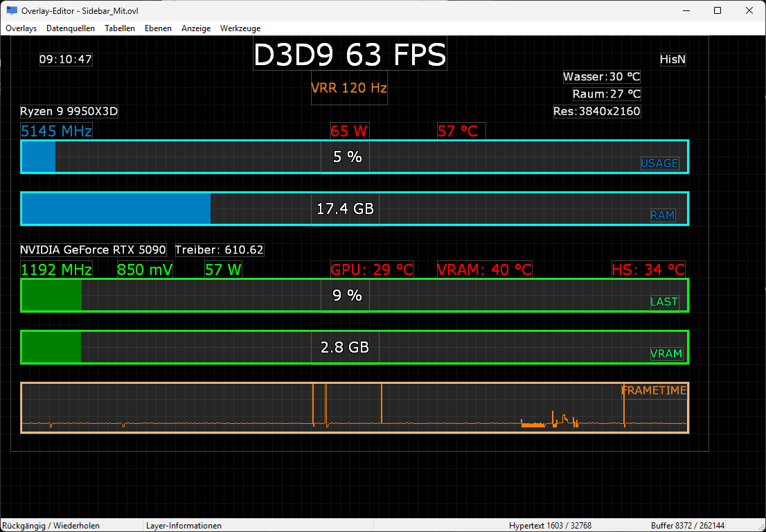Select the GPU LAST load bar

355,295
